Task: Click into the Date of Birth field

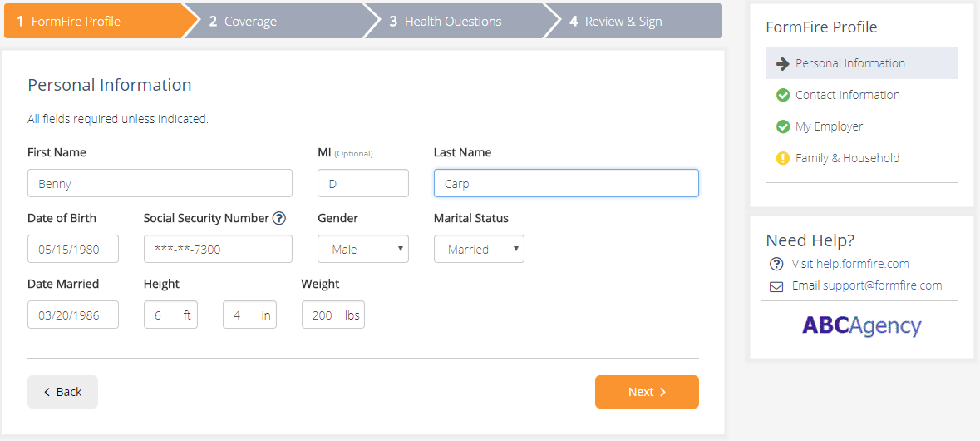Action: pos(73,249)
